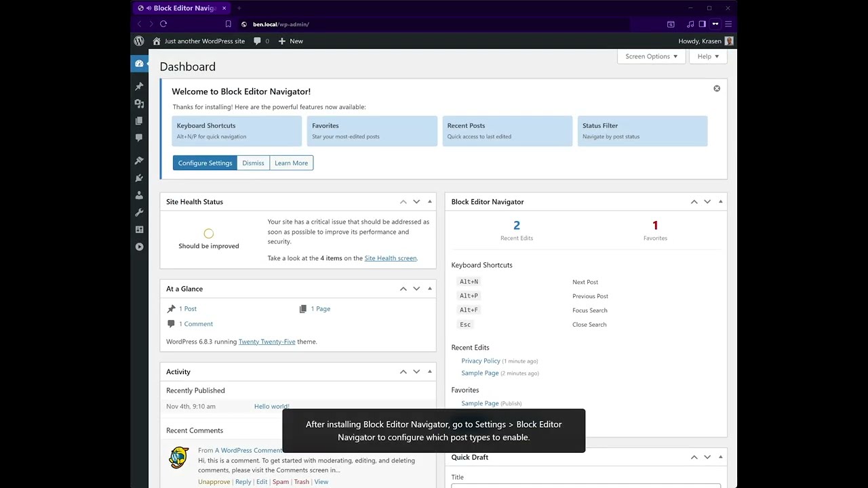Move Activity panel up
The image size is (868, 488).
click(403, 371)
